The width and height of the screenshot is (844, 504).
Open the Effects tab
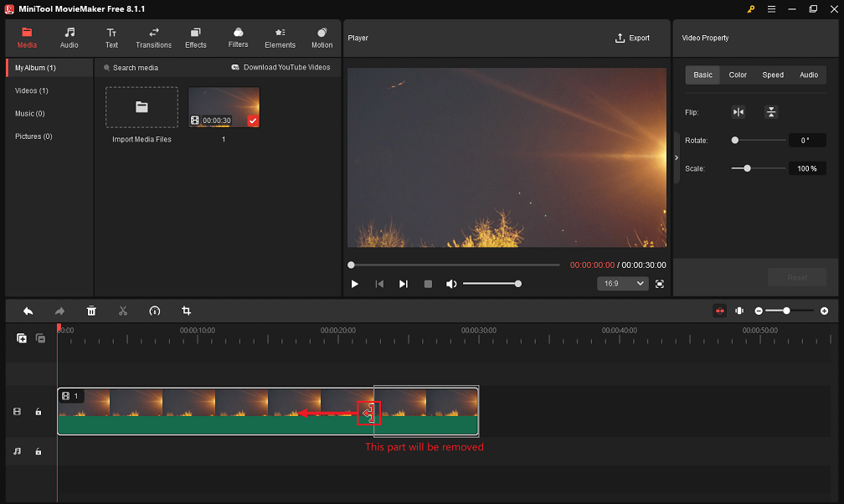196,39
